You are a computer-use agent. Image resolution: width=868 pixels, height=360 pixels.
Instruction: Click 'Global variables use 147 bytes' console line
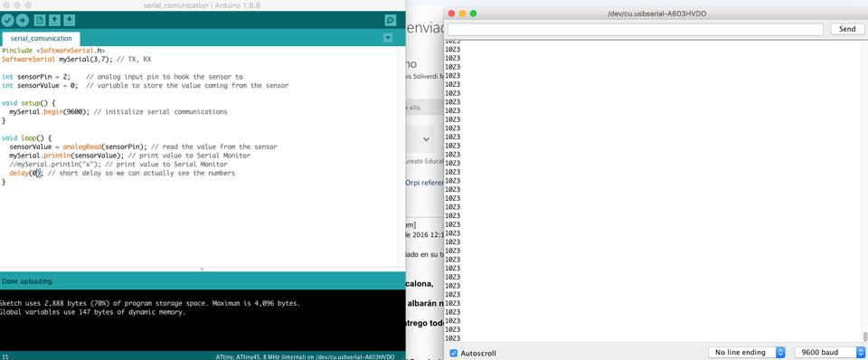coord(92,312)
